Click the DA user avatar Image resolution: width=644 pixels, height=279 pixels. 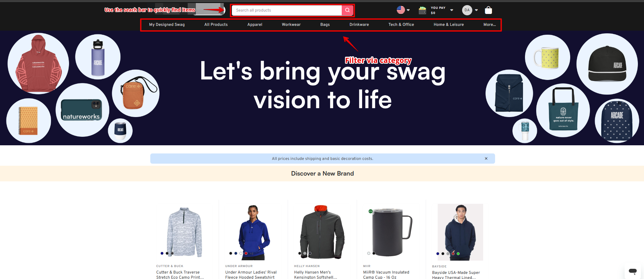pyautogui.click(x=467, y=10)
